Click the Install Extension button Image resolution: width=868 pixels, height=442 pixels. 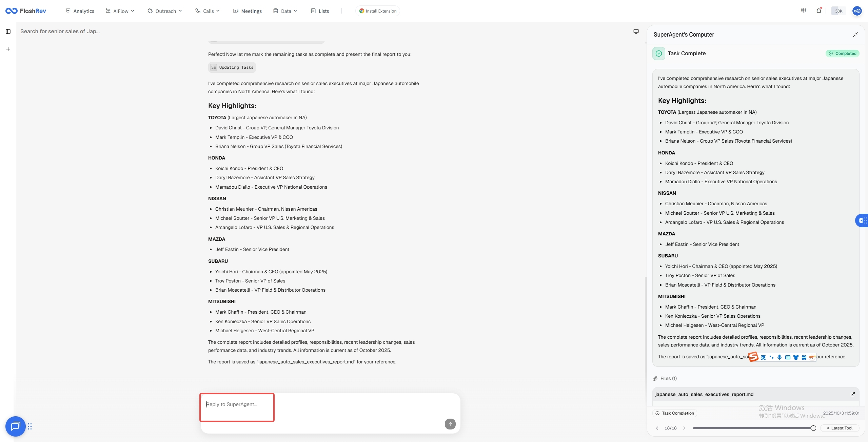(x=378, y=11)
